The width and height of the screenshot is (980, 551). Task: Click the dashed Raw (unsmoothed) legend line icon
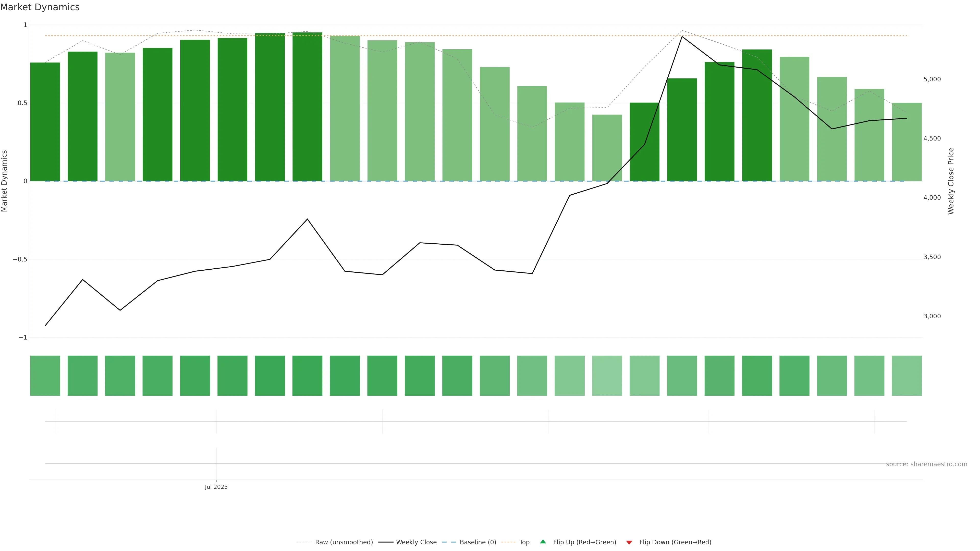(x=304, y=542)
